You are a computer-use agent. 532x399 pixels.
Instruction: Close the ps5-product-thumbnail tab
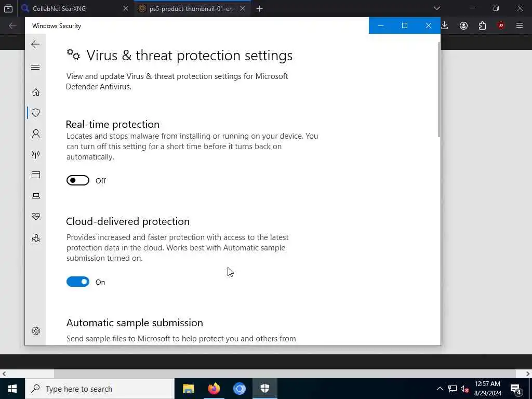[243, 8]
